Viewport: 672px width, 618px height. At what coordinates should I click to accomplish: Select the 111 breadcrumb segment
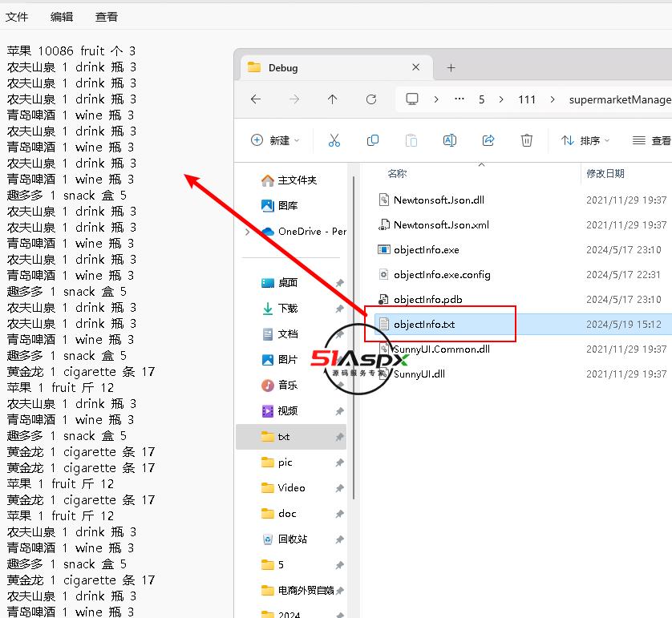(x=527, y=99)
